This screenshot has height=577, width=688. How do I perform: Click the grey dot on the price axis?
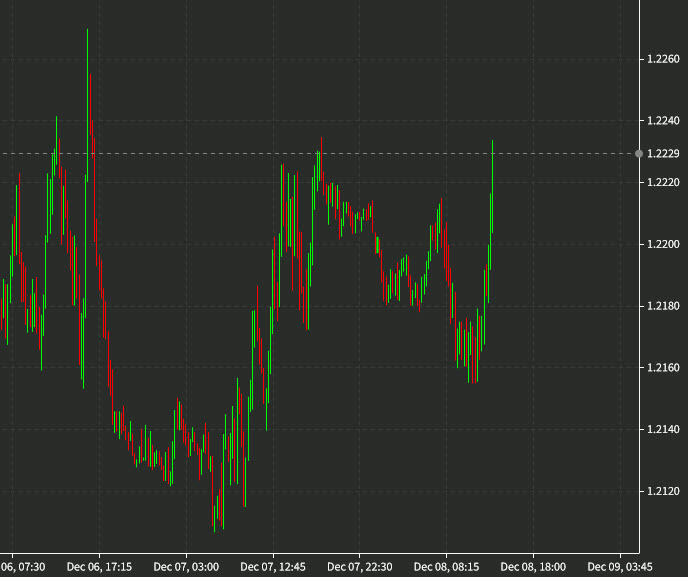click(x=639, y=154)
